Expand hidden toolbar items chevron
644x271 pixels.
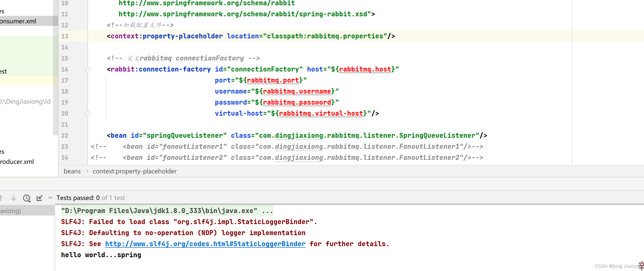tap(50, 198)
